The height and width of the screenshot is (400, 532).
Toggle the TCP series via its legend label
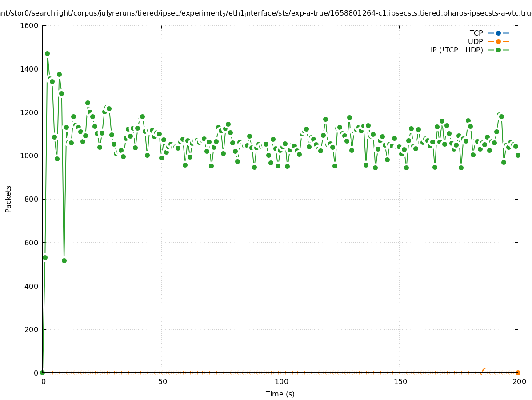click(x=476, y=33)
